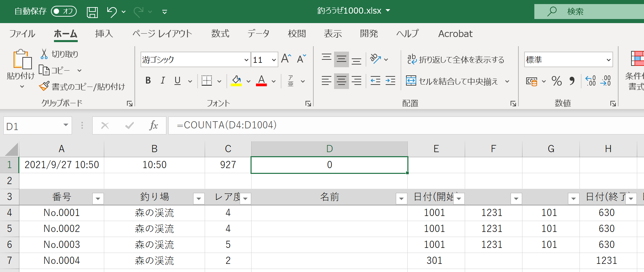Align text left

point(327,81)
